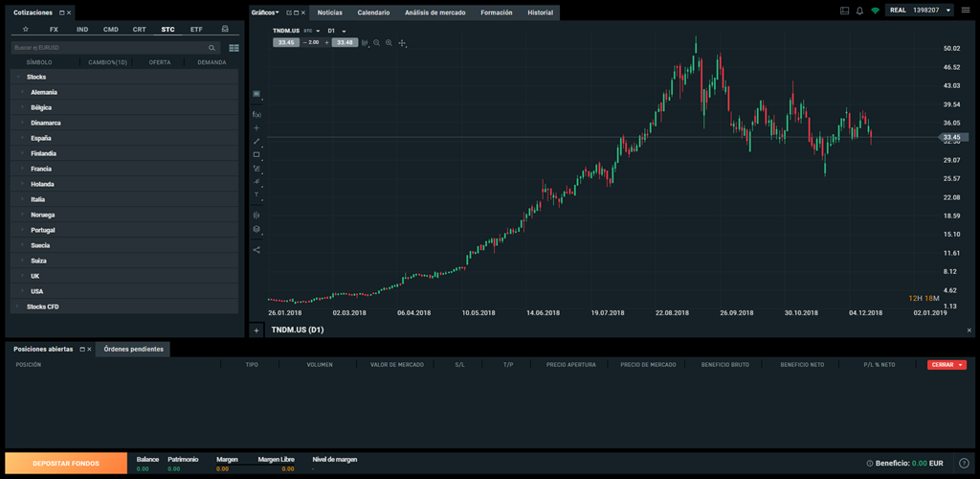This screenshot has height=479, width=980.
Task: Open the f(x) indicators tool
Action: coord(256,114)
